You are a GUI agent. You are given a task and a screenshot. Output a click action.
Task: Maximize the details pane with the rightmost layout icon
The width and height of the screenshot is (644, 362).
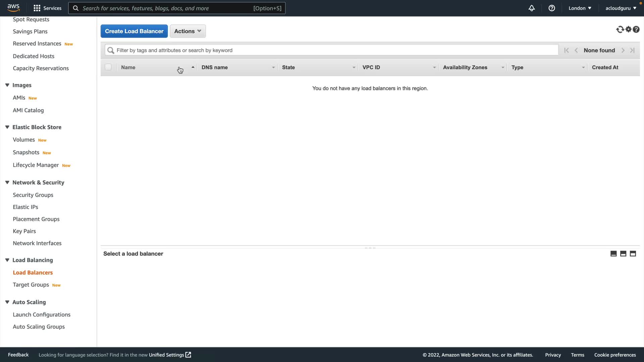[x=633, y=254]
